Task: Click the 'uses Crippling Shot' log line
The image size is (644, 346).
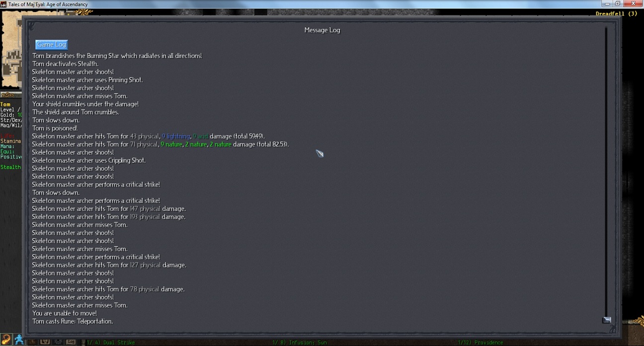Action: pyautogui.click(x=89, y=160)
